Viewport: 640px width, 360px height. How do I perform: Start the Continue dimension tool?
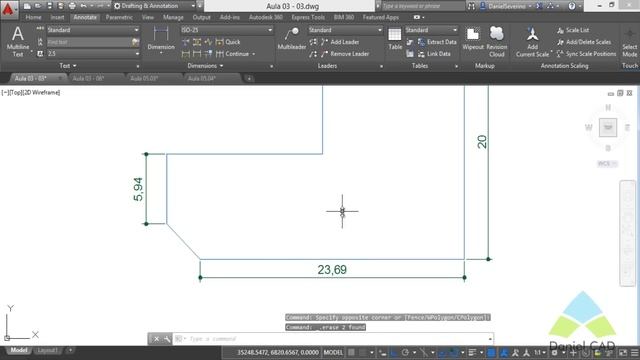pos(232,54)
